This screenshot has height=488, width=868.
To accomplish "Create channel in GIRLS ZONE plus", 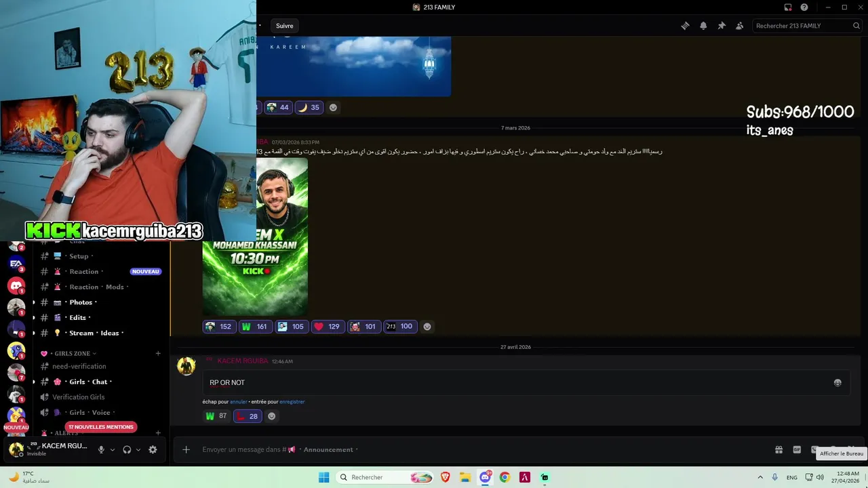I will (x=158, y=354).
